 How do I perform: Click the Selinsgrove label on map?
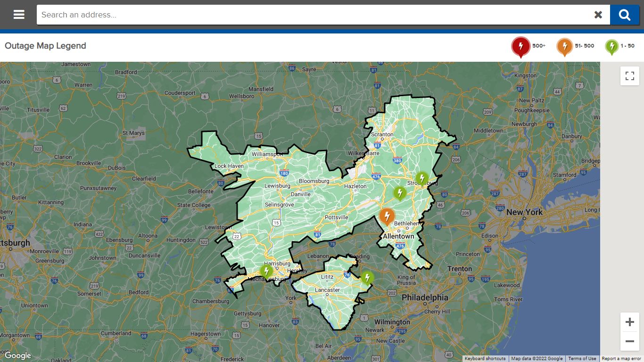(x=280, y=205)
